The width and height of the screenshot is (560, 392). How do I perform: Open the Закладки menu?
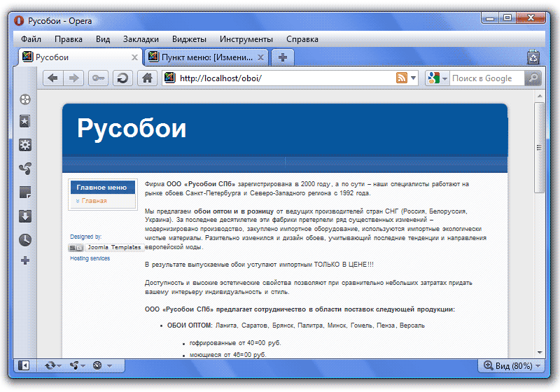(x=141, y=39)
